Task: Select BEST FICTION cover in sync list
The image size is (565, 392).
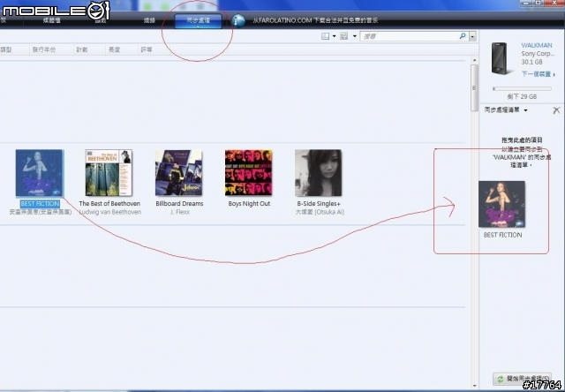Action: pos(501,204)
